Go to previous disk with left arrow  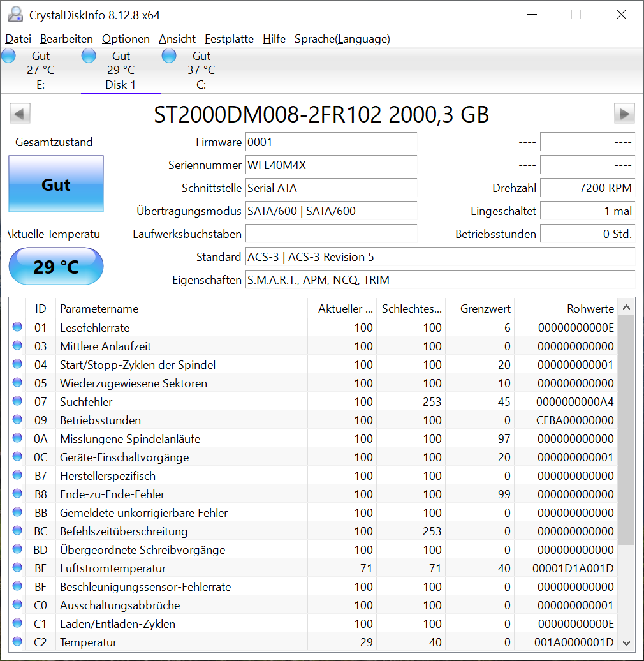[20, 114]
